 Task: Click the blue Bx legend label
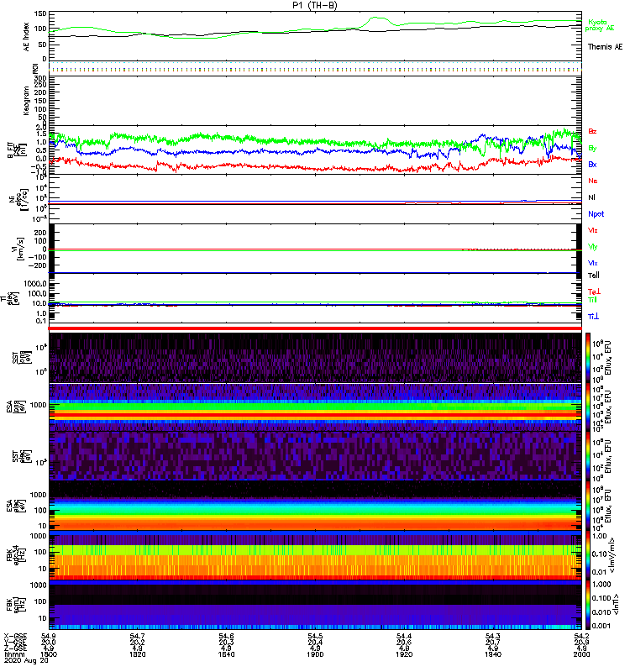click(592, 165)
